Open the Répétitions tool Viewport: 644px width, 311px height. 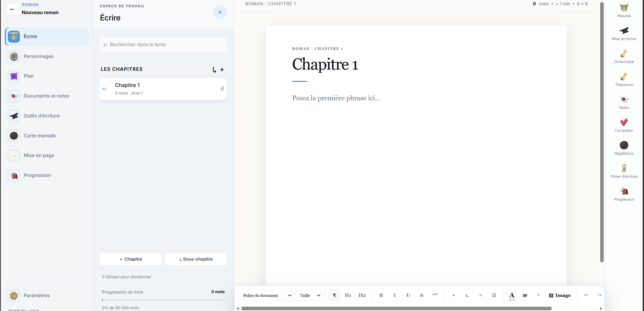pos(624,148)
